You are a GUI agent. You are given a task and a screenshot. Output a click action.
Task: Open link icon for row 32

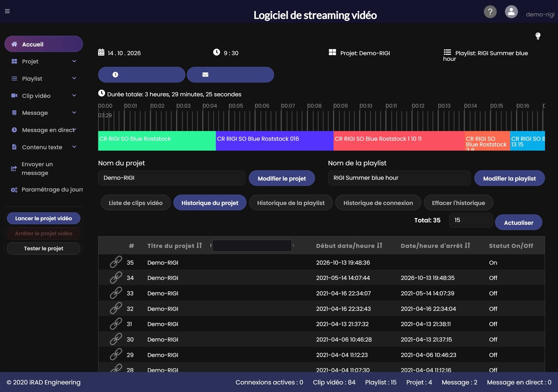coord(116,308)
